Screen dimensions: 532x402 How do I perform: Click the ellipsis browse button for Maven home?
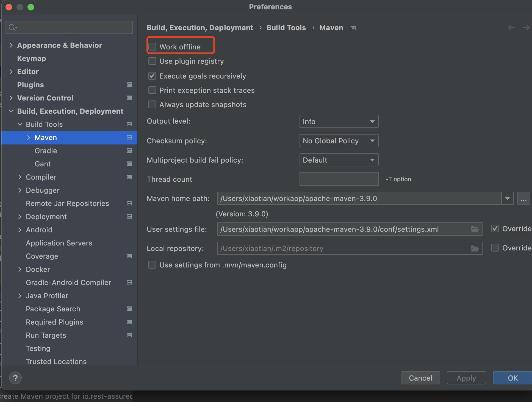(523, 199)
